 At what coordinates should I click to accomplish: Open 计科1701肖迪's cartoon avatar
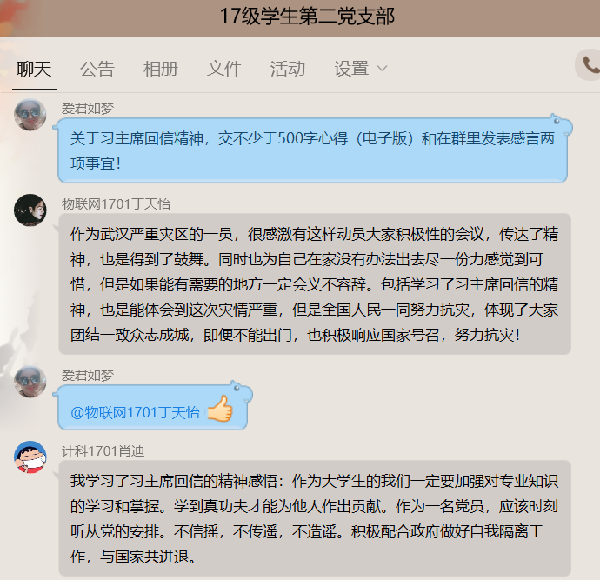(x=30, y=457)
